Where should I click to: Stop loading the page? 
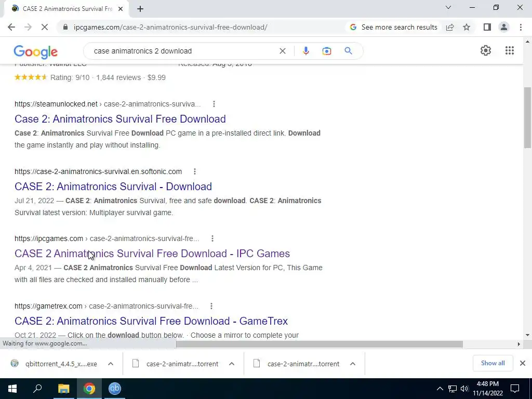(x=45, y=27)
